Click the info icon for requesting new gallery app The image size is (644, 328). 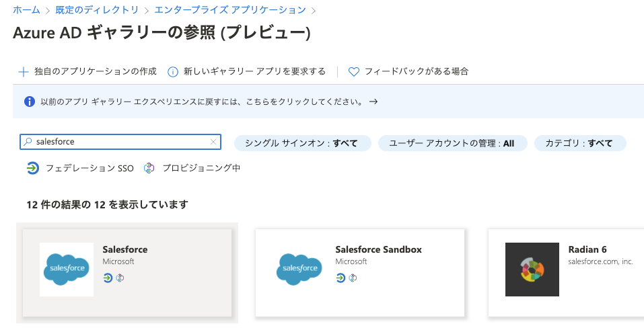pyautogui.click(x=173, y=71)
